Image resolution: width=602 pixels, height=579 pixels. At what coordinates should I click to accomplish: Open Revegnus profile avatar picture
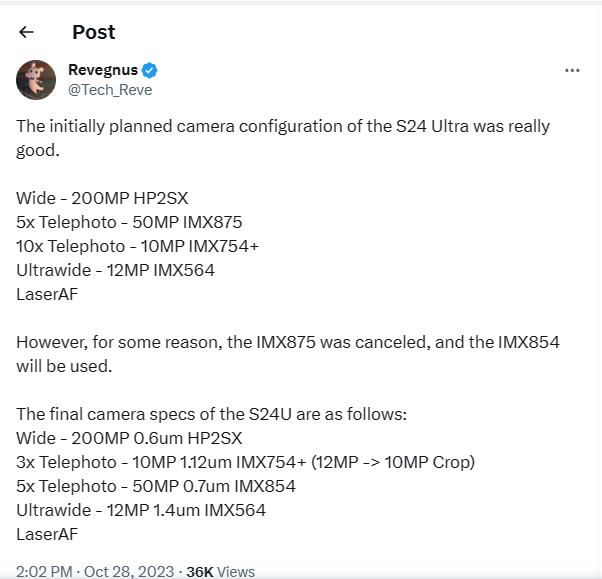coord(36,80)
